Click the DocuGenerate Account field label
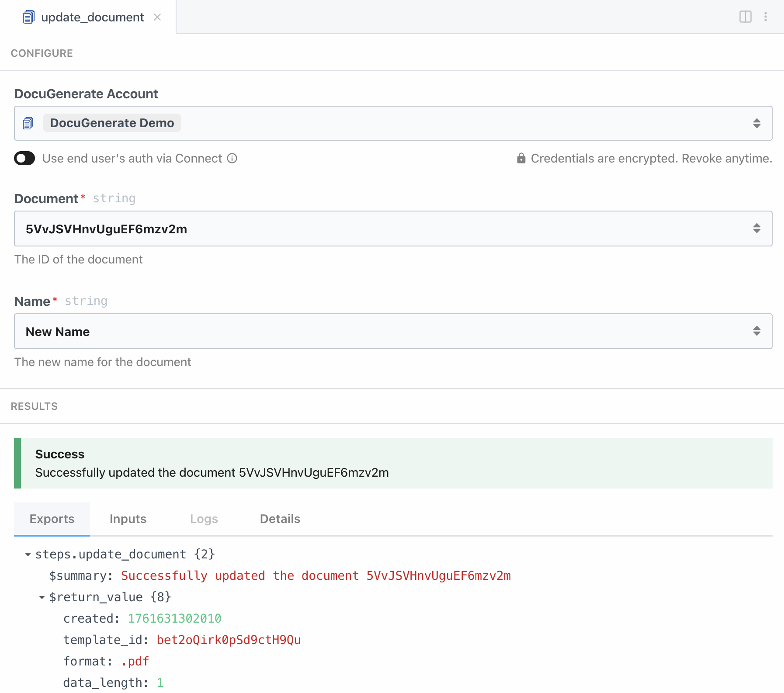This screenshot has width=784, height=693. point(86,94)
